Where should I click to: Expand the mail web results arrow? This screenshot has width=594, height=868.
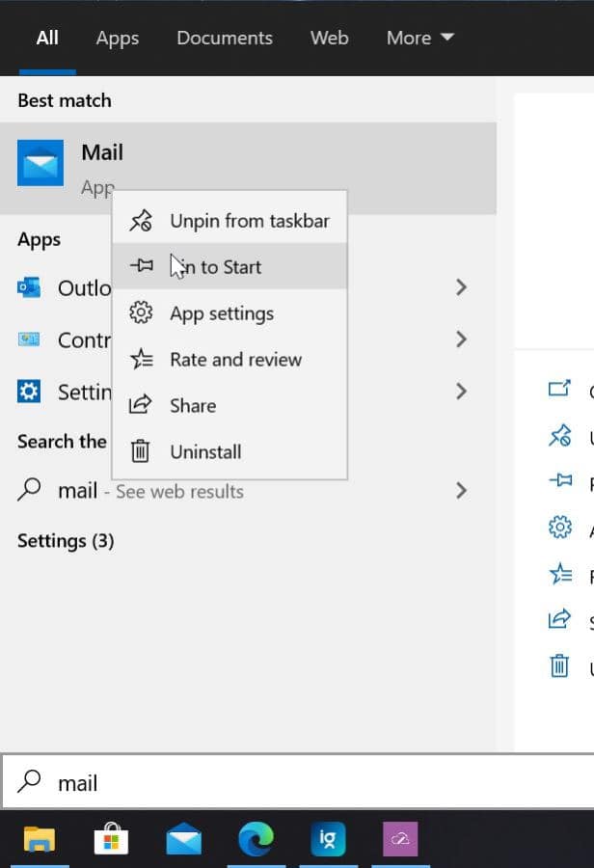click(461, 491)
